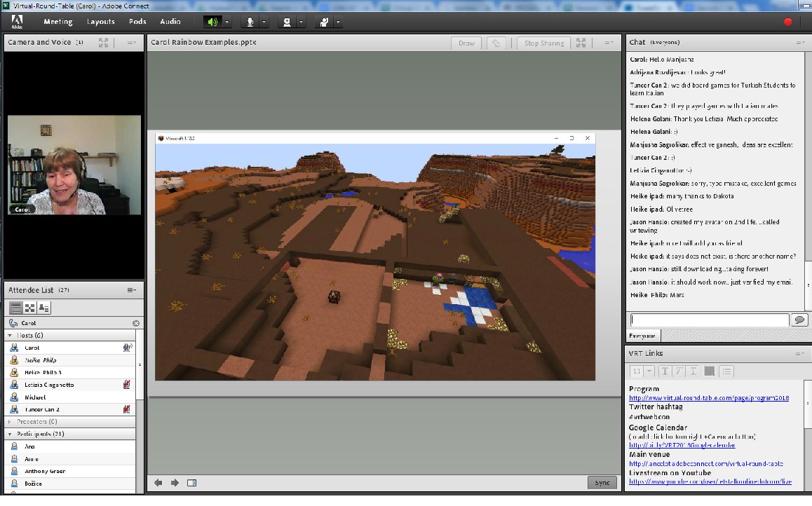Click Tuncer Can 2's muted microphone icon
The image size is (812, 506).
pos(126,409)
